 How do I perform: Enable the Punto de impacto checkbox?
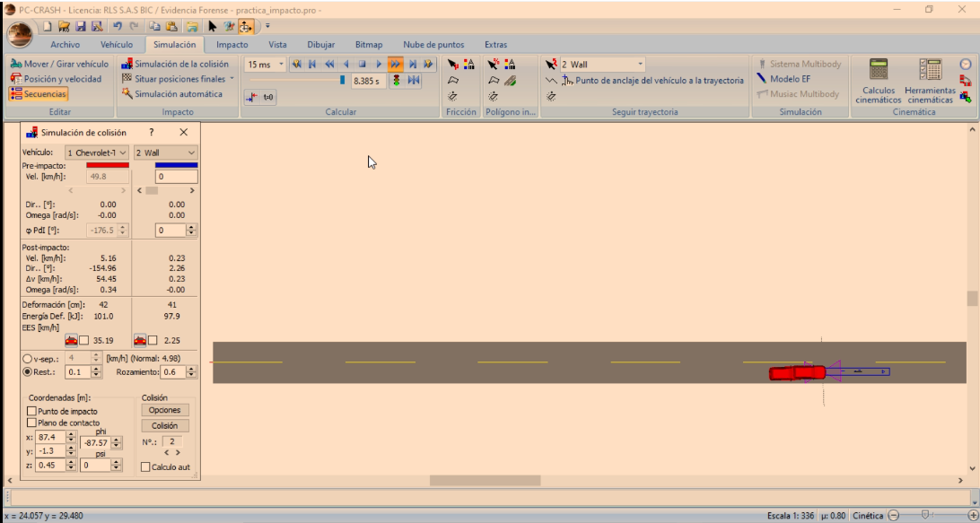tap(32, 411)
